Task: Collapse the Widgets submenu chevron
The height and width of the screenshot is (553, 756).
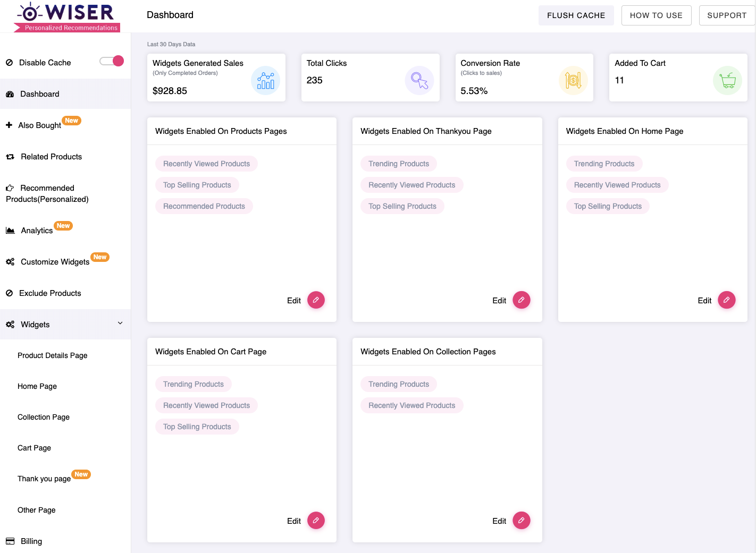Action: [120, 324]
